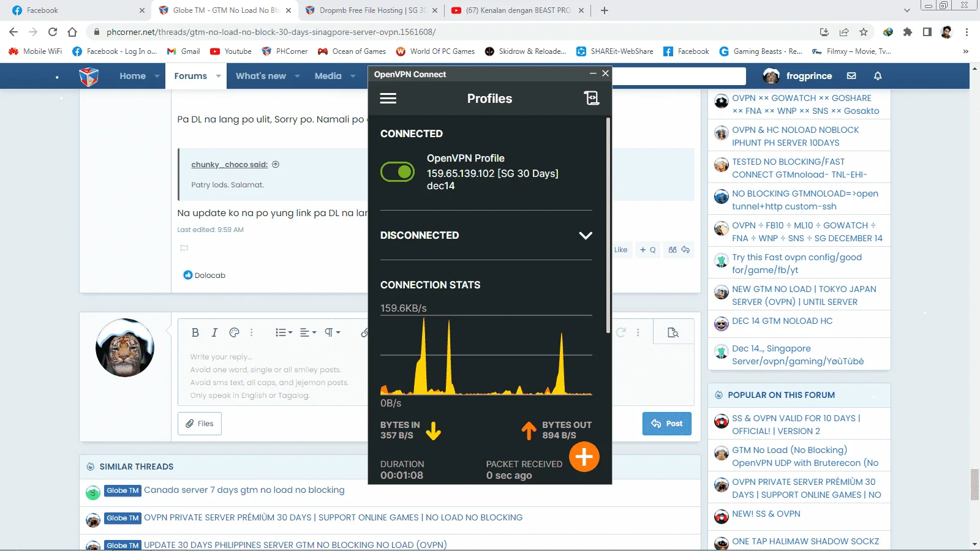Open the tab search dropdown arrow

907,10
